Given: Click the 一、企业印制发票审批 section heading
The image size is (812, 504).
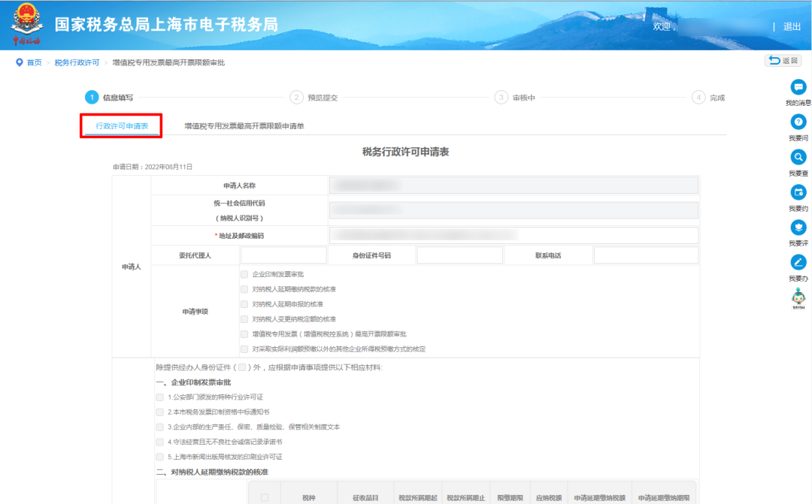Looking at the screenshot, I should (194, 382).
